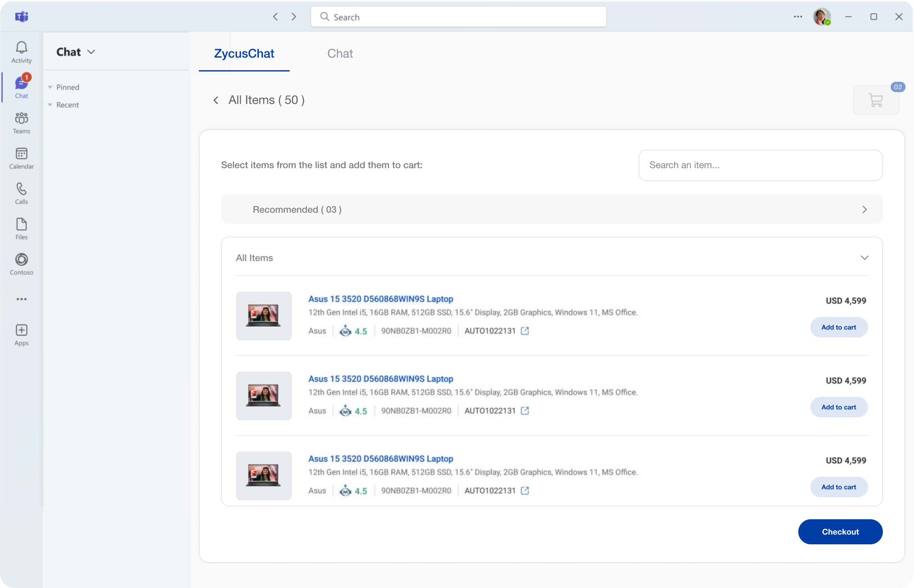Open second Asus 15 3520 Laptop link
The width and height of the screenshot is (914, 588).
click(x=381, y=379)
